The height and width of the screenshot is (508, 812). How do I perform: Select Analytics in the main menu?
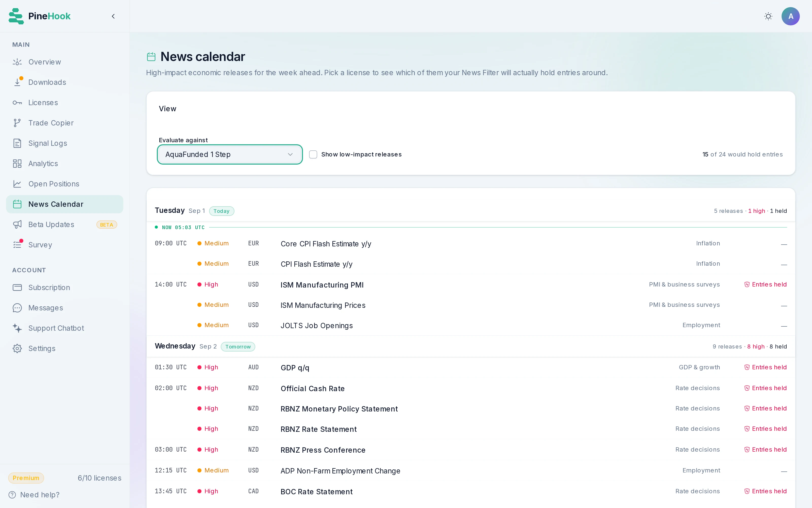(x=64, y=164)
